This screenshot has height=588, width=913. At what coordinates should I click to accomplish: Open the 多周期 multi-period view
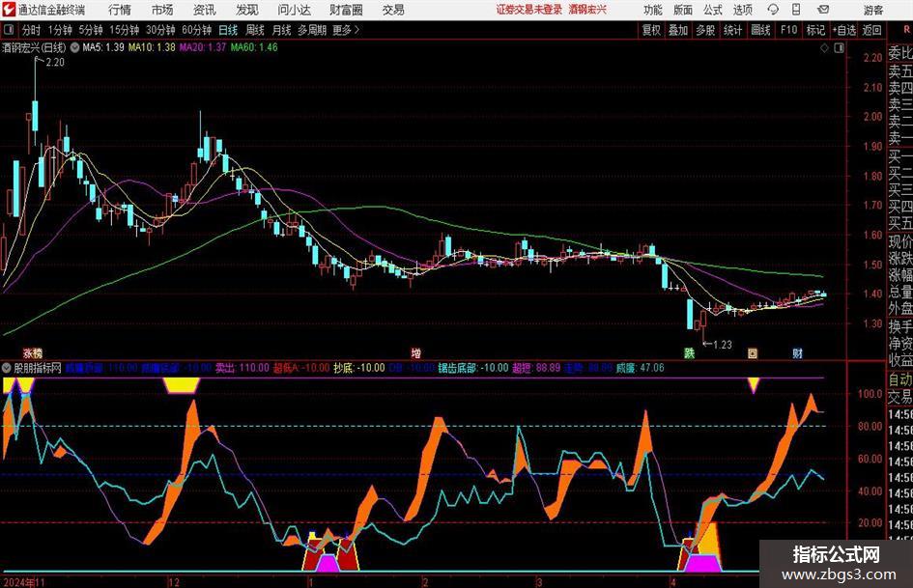click(312, 30)
